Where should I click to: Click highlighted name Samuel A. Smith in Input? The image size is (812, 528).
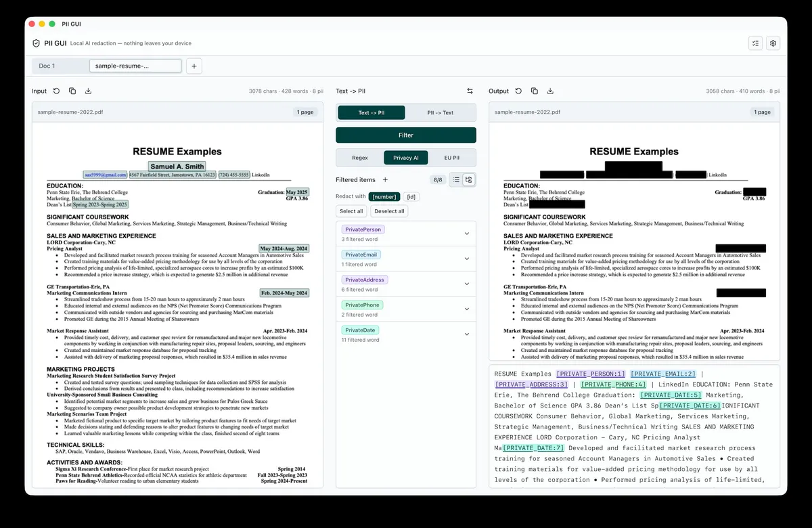(177, 166)
